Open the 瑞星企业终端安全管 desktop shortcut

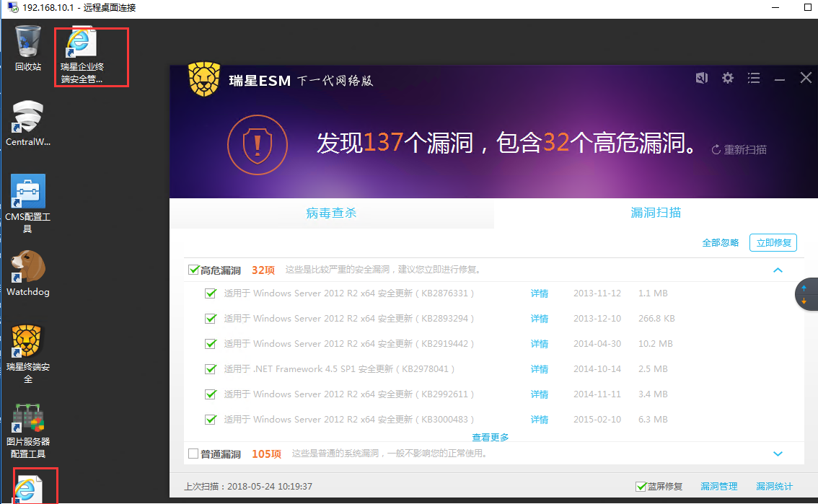pyautogui.click(x=82, y=56)
